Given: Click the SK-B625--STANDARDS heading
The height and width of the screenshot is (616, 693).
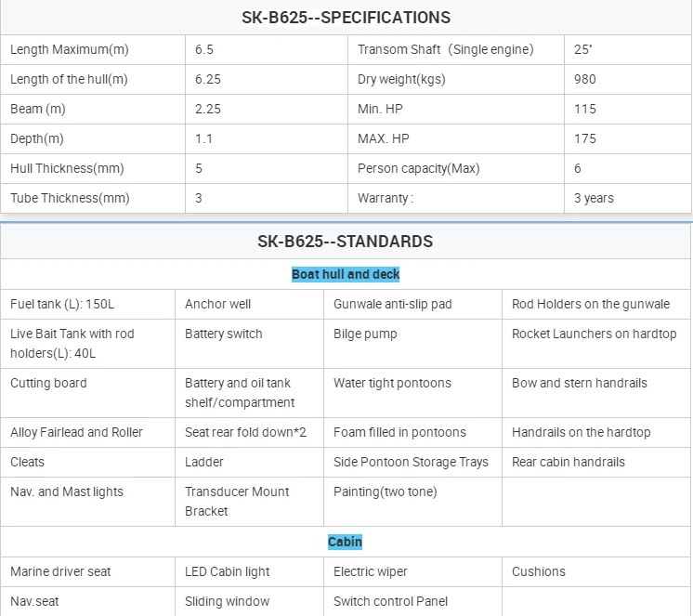Looking at the screenshot, I should tap(346, 242).
